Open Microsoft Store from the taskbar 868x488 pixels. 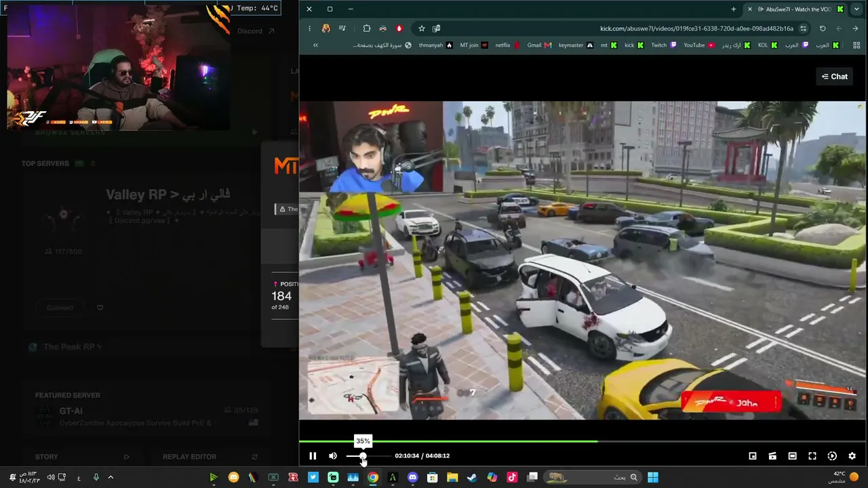coord(432,477)
